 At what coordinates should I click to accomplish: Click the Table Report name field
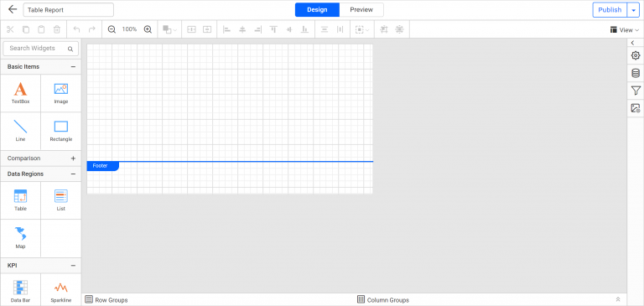[68, 10]
